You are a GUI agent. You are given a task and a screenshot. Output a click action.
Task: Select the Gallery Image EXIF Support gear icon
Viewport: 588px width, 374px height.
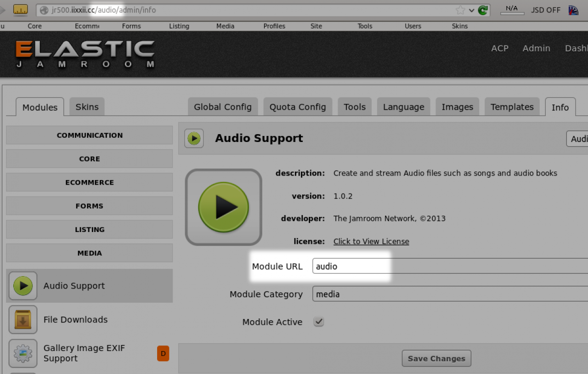click(23, 353)
